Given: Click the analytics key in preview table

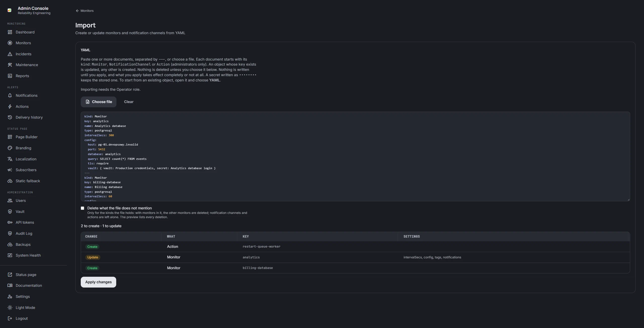Looking at the screenshot, I should (x=251, y=257).
